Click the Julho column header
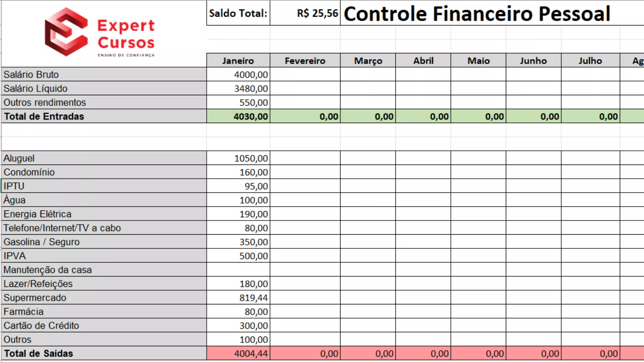 (x=590, y=61)
